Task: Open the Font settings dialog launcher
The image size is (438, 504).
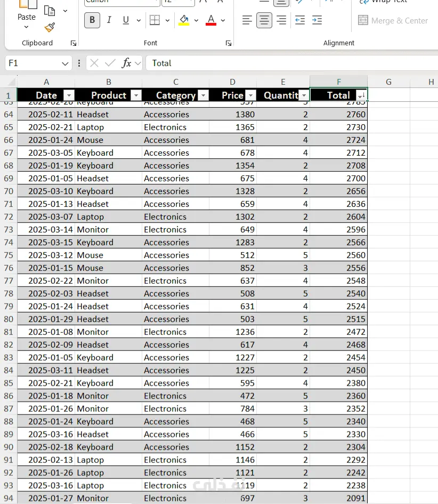Action: 228,43
